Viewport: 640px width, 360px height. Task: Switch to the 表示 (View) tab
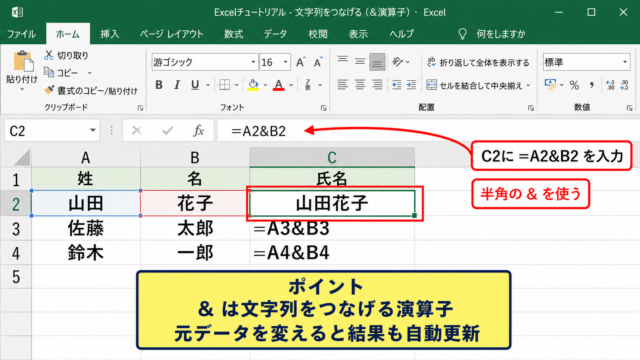(x=358, y=34)
